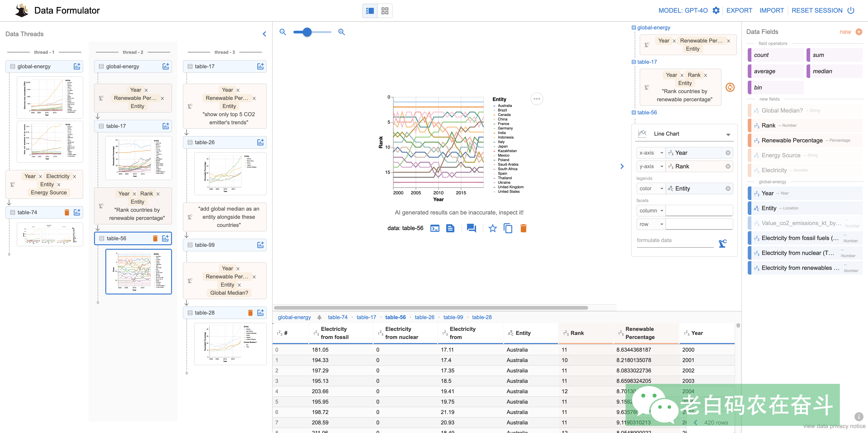Clear Year from x-axis field
This screenshot has width=868, height=433.
[x=728, y=153]
